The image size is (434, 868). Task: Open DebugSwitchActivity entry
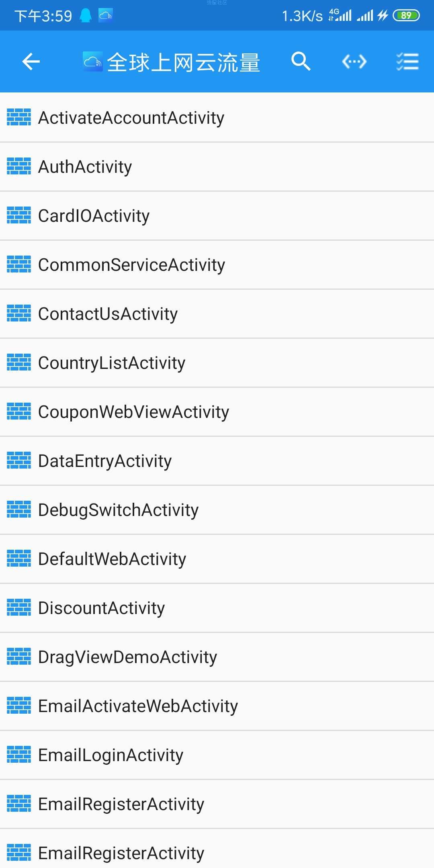coord(217,510)
